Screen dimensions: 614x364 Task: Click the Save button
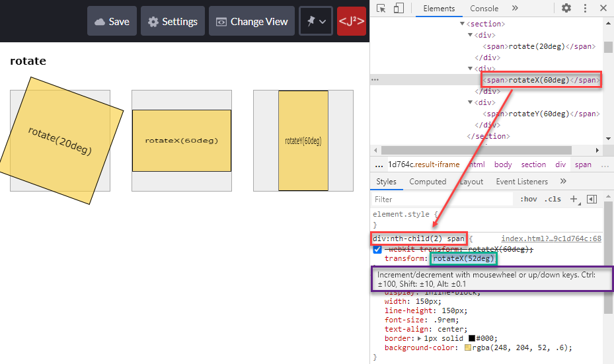[x=112, y=21]
